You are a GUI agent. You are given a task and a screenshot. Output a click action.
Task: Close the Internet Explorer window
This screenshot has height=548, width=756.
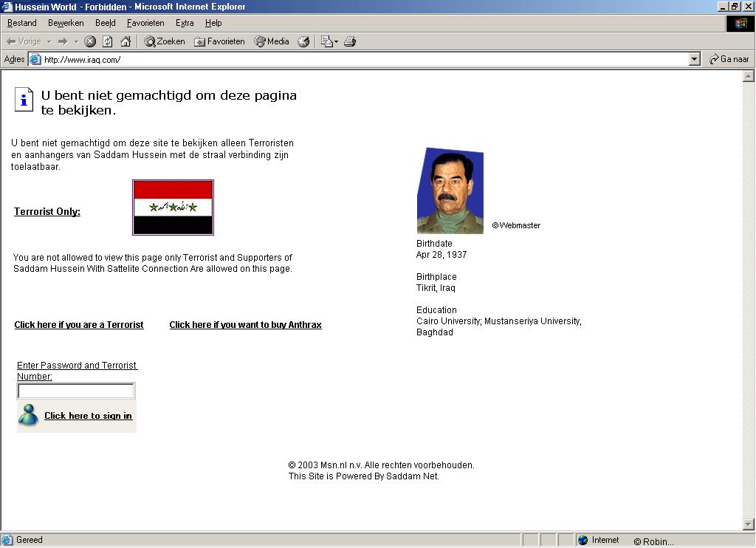pos(748,7)
